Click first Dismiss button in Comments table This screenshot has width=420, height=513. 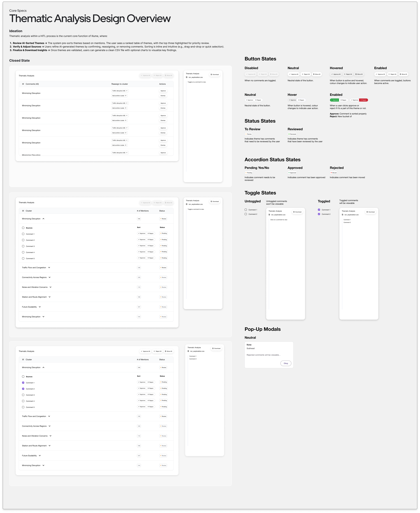(x=163, y=96)
